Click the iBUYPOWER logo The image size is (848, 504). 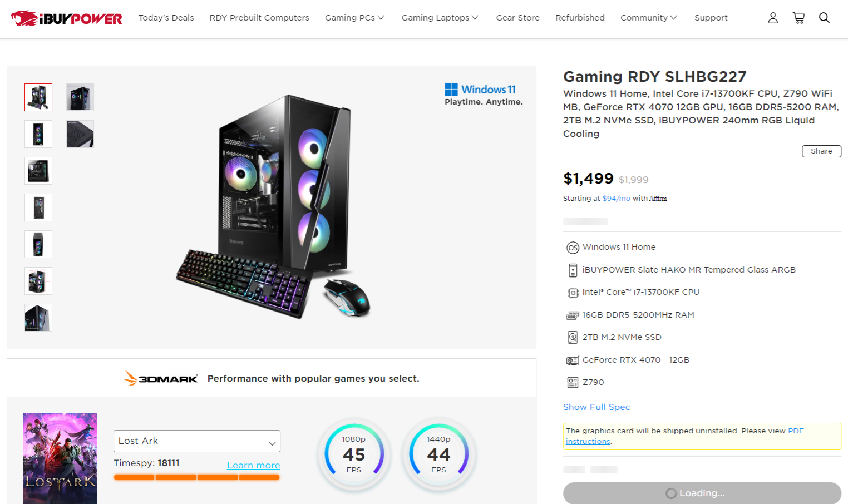(67, 18)
